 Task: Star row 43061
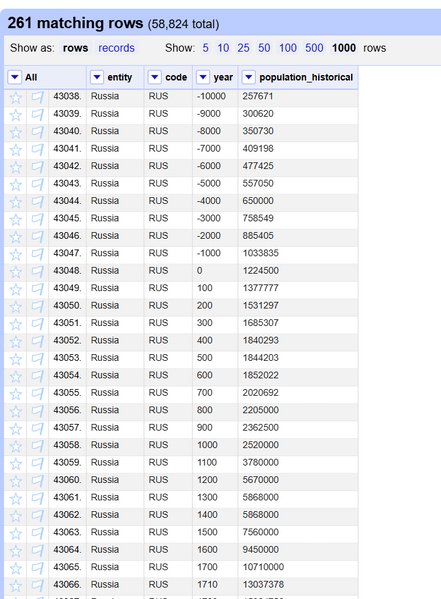pyautogui.click(x=16, y=499)
